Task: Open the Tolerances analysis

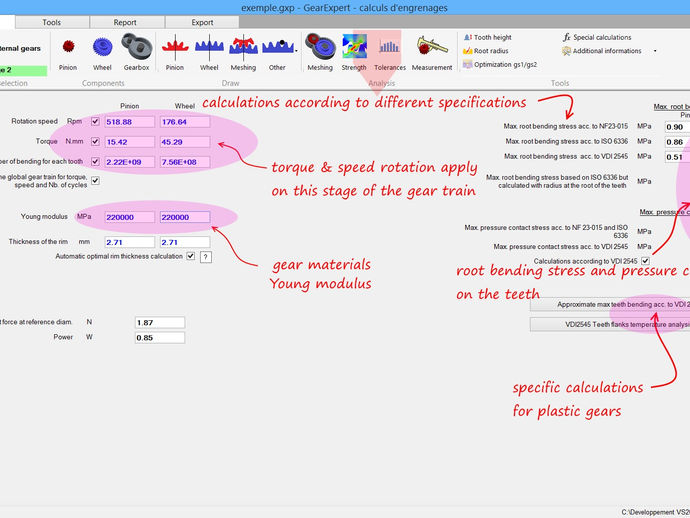Action: 390,52
